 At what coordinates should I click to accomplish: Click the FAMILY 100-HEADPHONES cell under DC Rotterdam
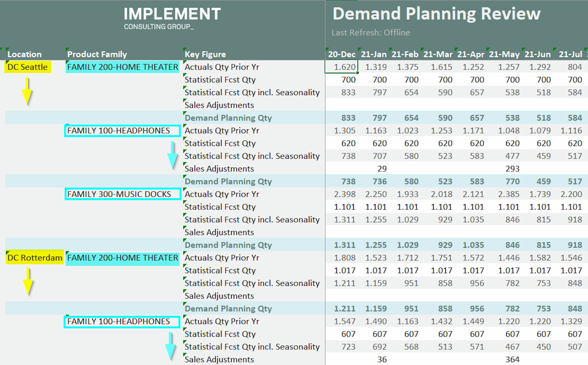(x=122, y=321)
